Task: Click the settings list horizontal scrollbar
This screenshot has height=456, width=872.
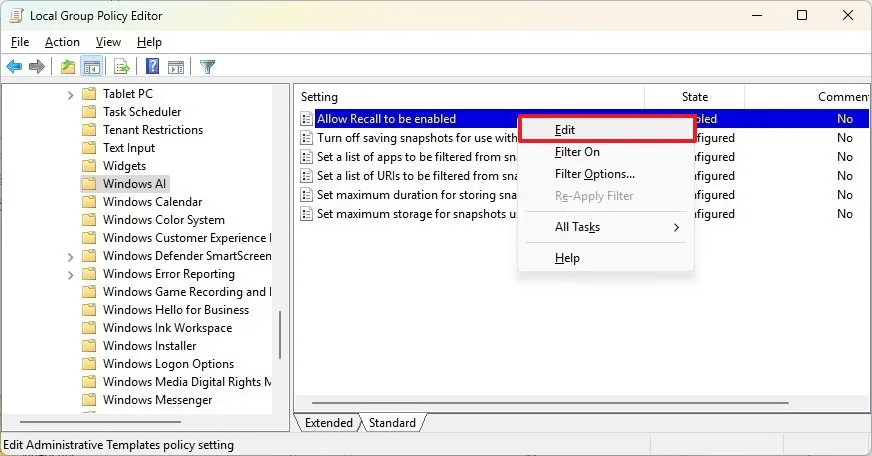Action: [550, 403]
